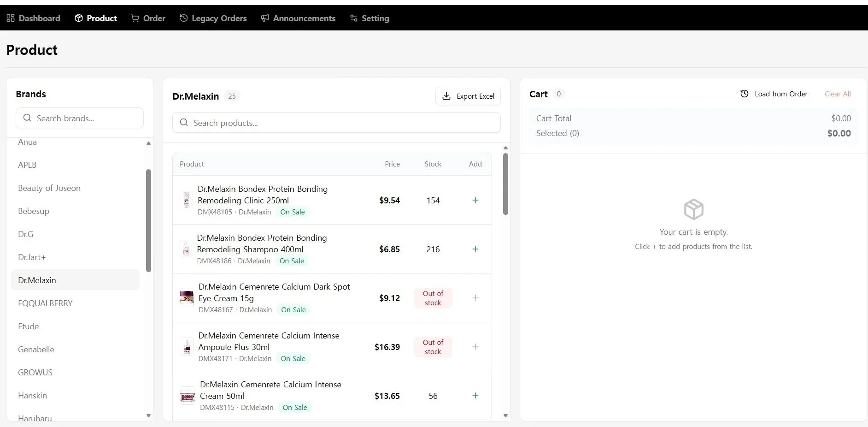Click the stock value 216

pyautogui.click(x=433, y=249)
